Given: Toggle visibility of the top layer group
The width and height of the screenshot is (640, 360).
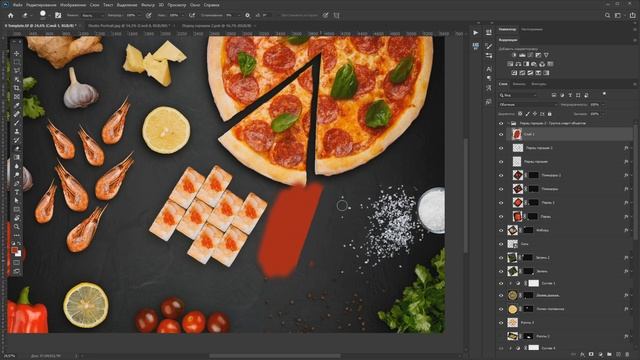Looking at the screenshot, I should click(501, 123).
